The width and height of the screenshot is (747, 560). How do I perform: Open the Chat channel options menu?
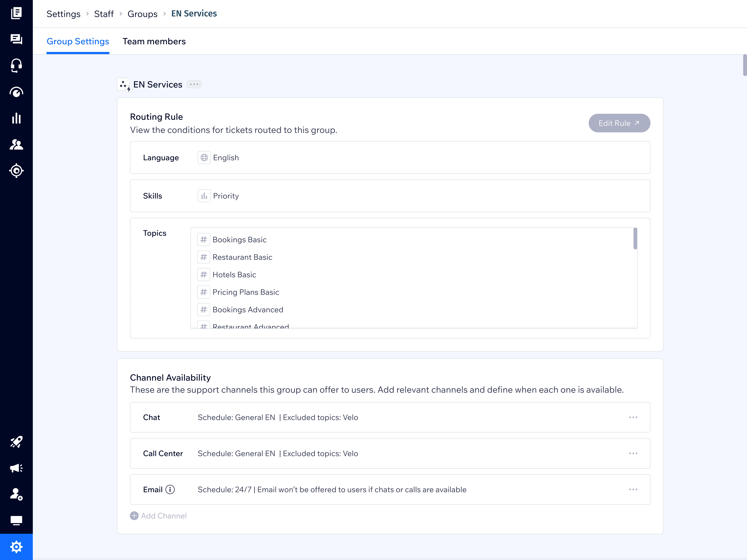coord(633,417)
